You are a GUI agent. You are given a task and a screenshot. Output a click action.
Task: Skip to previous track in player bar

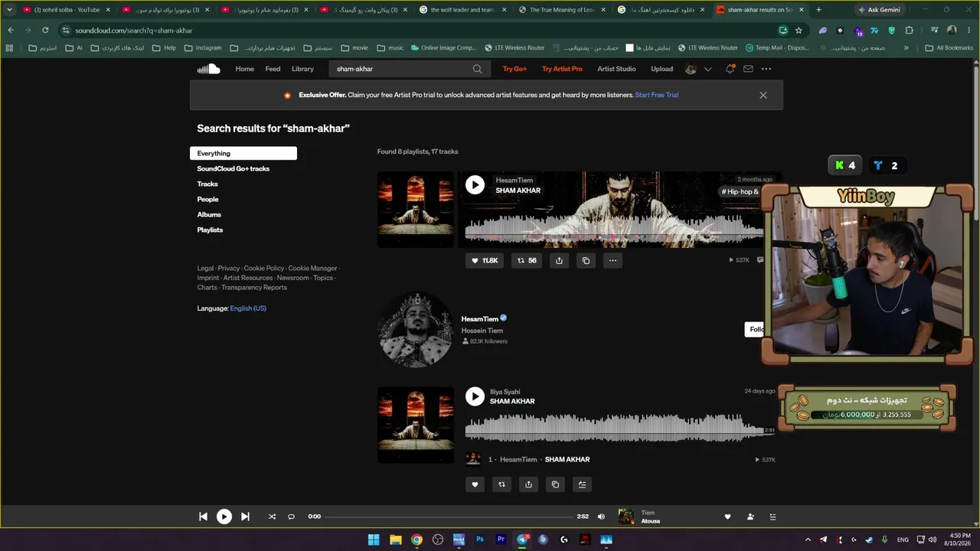coord(203,517)
